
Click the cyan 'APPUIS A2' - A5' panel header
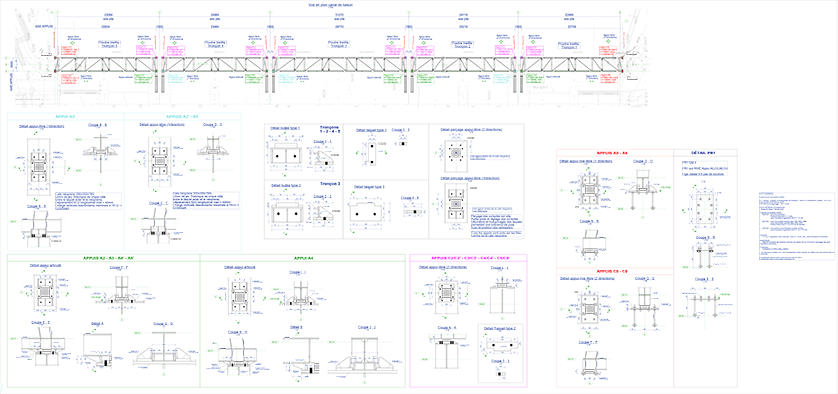(x=182, y=116)
